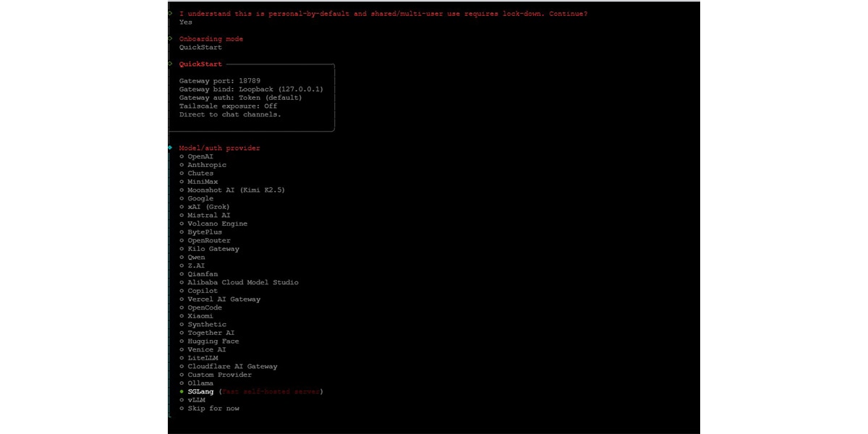Choose the vLLM self-hosted option
The width and height of the screenshot is (868, 434).
(195, 400)
